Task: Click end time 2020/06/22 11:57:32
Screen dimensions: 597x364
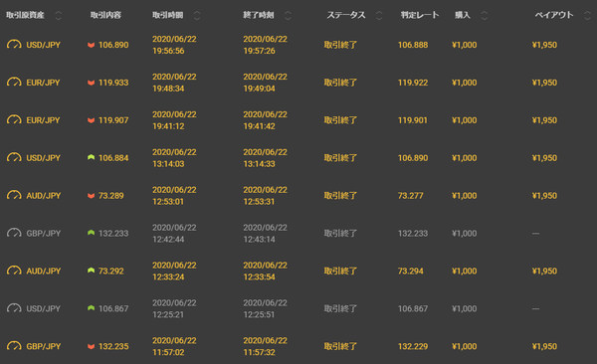Action: (266, 346)
